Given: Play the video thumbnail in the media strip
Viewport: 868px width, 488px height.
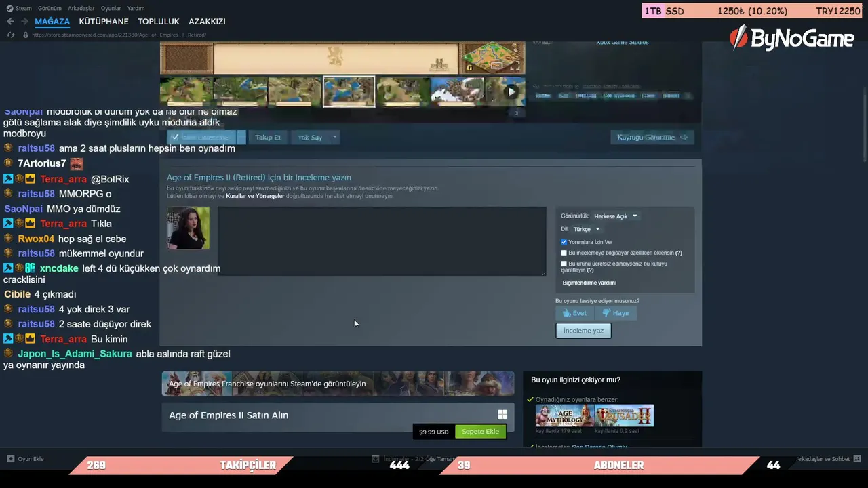Looking at the screenshot, I should (512, 91).
